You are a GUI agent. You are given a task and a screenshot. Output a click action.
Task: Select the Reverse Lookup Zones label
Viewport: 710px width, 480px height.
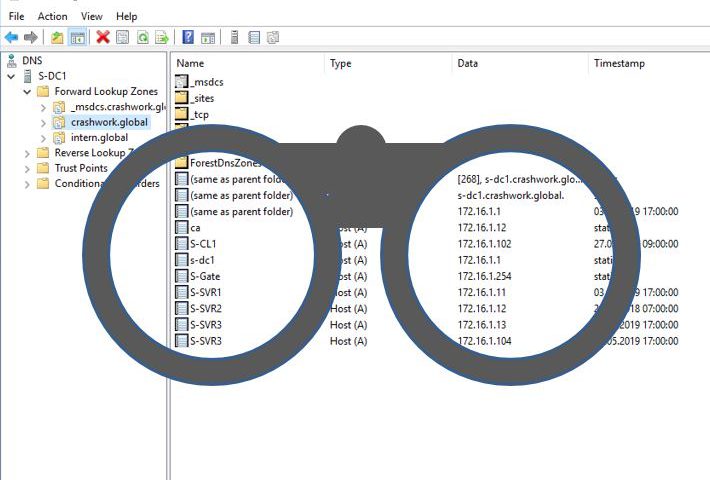(x=94, y=153)
